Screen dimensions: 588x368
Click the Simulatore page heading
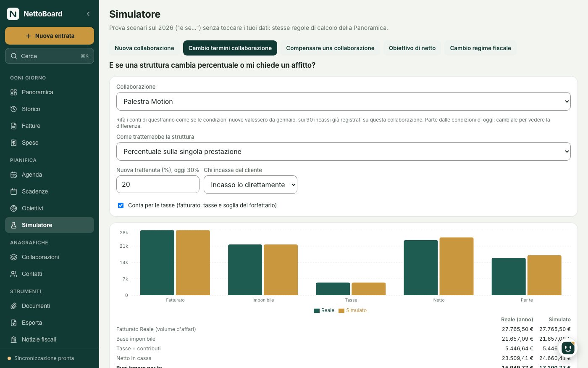click(x=135, y=14)
